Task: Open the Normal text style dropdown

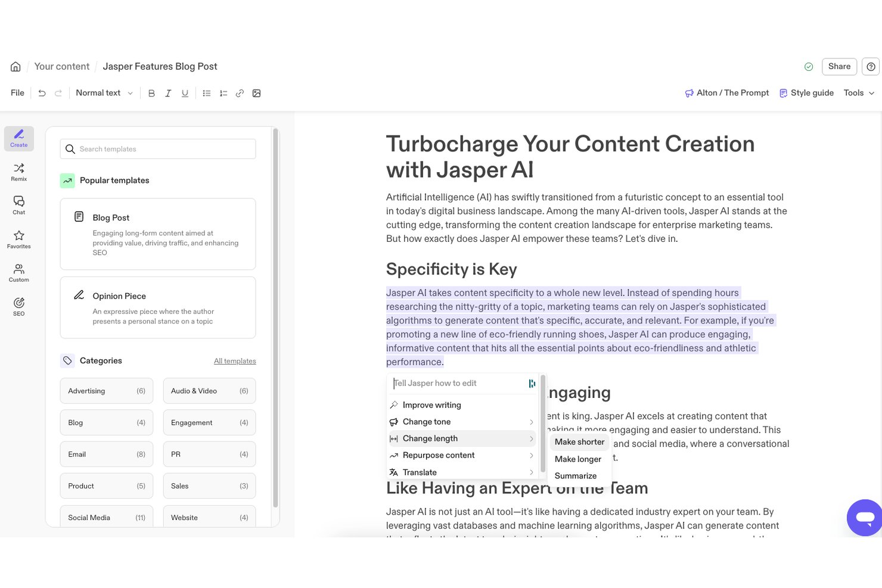Action: point(104,93)
